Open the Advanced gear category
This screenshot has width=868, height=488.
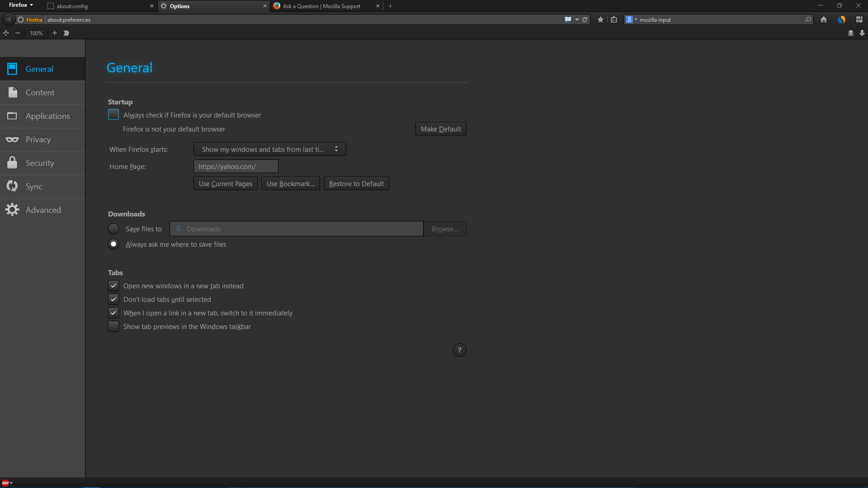pos(42,210)
